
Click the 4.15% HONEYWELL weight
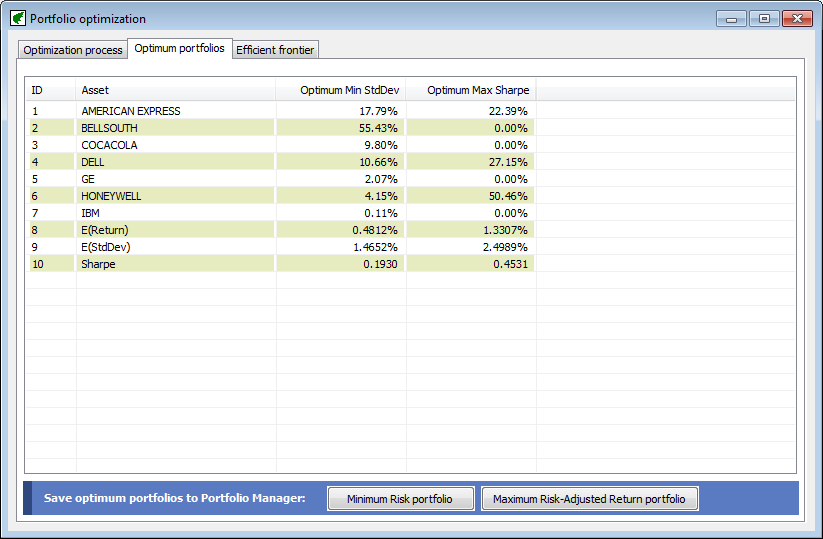click(381, 196)
